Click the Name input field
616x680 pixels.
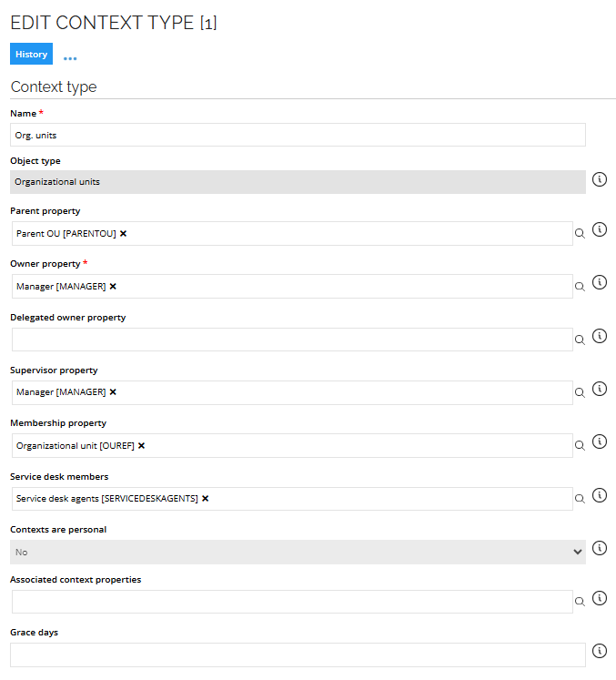[x=298, y=135]
